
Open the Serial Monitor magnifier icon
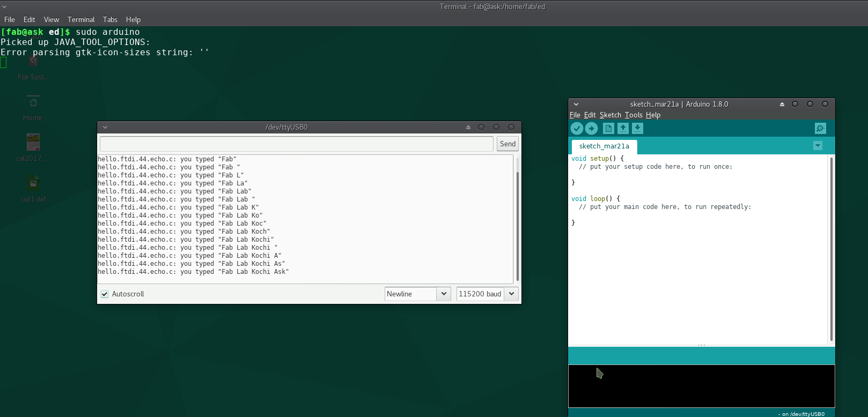tap(820, 129)
